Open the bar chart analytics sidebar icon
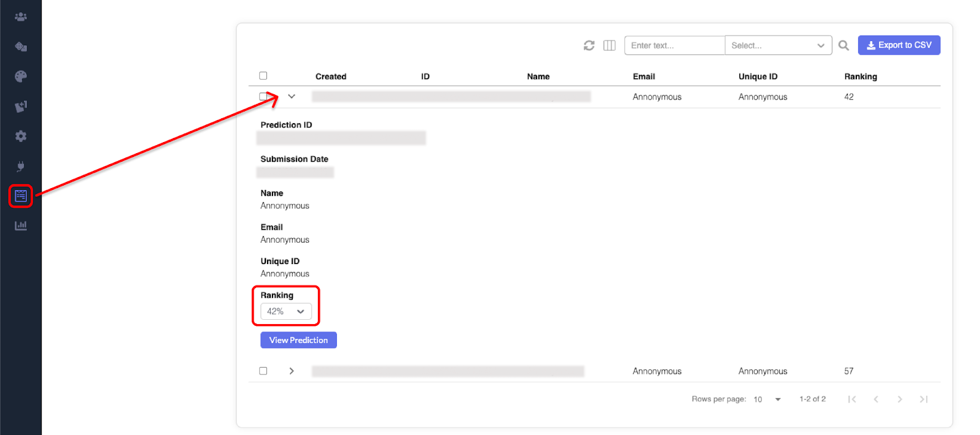Viewport: 980px width, 435px height. point(21,225)
